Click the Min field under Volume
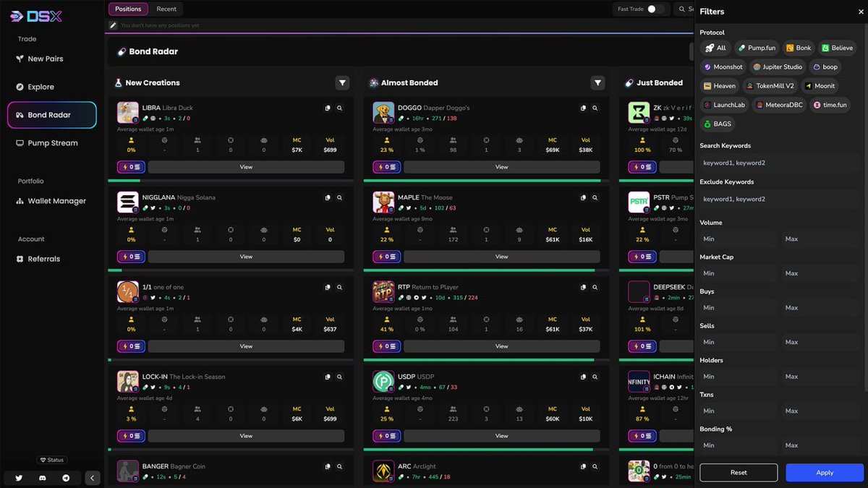 [736, 239]
